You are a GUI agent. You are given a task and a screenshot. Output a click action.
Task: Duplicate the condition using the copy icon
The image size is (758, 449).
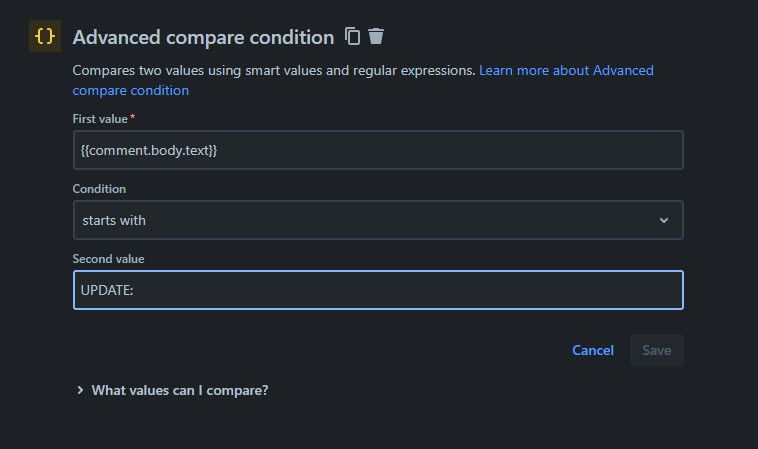point(352,36)
